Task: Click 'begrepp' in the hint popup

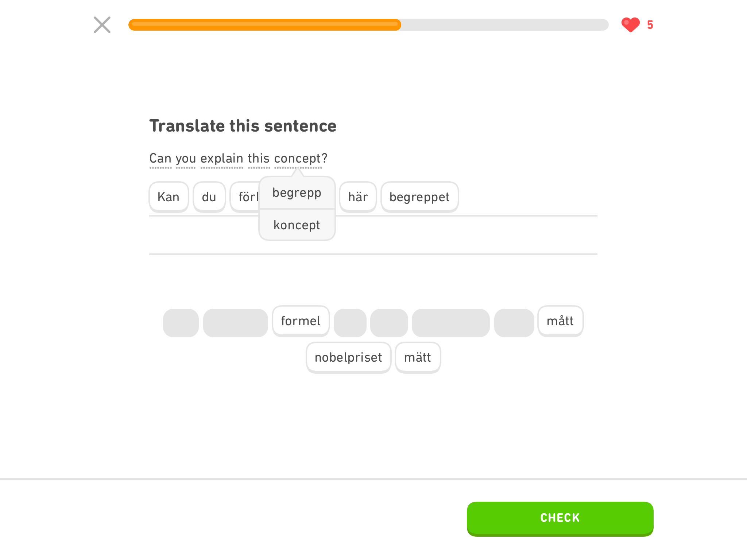Action: click(297, 192)
